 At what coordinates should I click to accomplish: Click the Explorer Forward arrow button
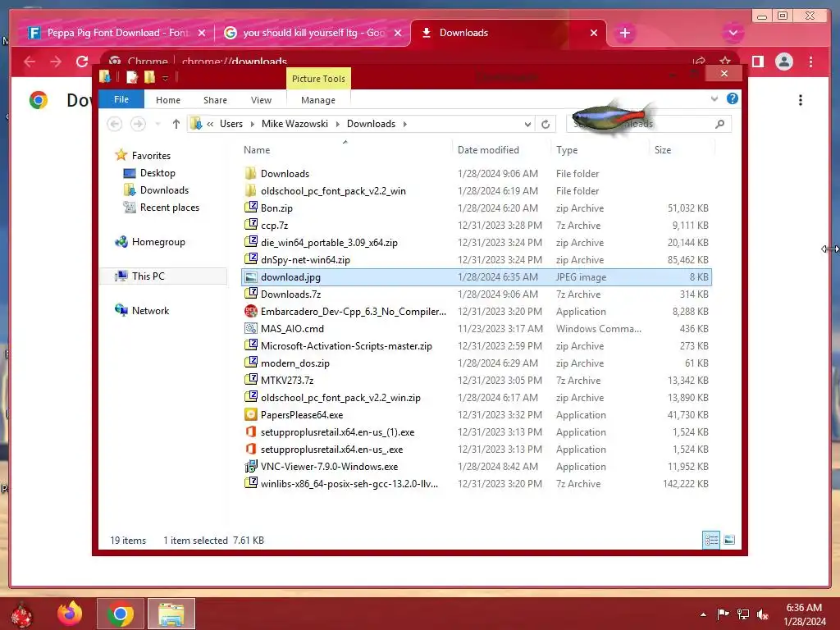[x=138, y=124]
